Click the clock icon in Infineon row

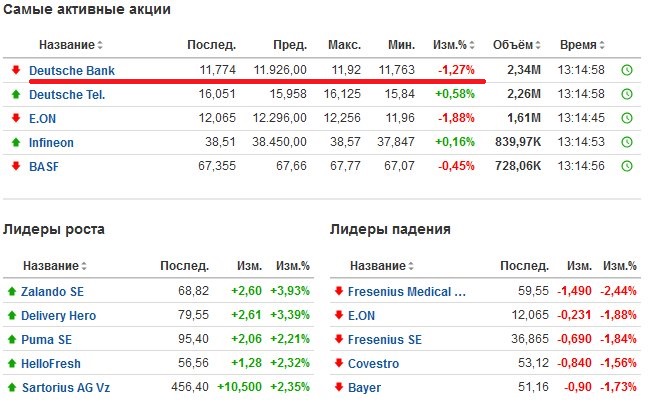tap(627, 142)
